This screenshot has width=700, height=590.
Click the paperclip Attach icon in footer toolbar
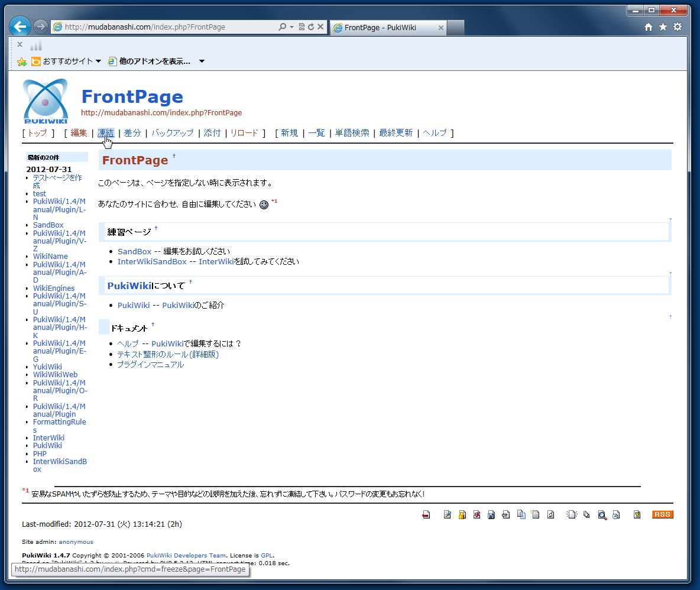[x=506, y=515]
